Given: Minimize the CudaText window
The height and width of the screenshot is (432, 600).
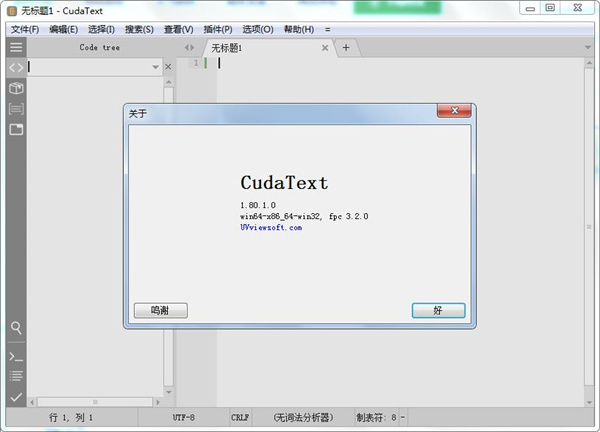Looking at the screenshot, I should [x=530, y=8].
